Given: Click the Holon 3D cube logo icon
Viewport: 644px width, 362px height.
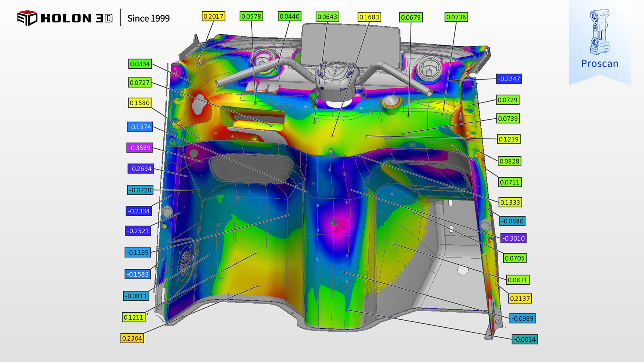Looking at the screenshot, I should [x=27, y=18].
